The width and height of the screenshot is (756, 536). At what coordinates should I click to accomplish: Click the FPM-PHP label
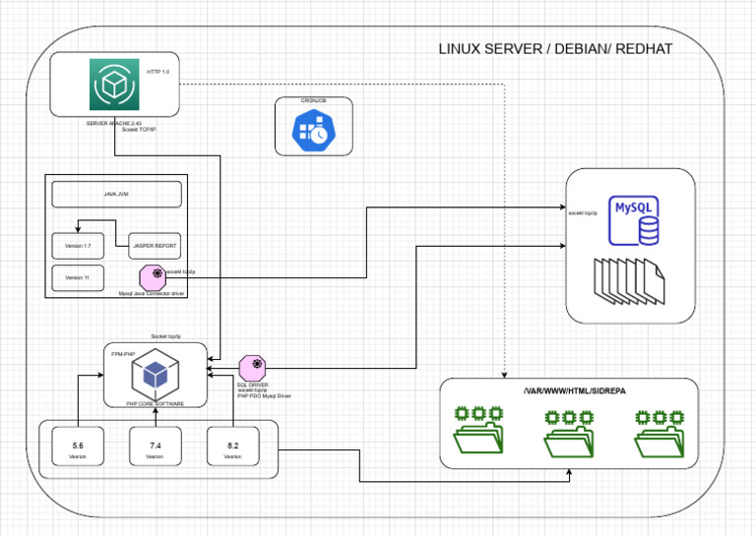pyautogui.click(x=123, y=354)
